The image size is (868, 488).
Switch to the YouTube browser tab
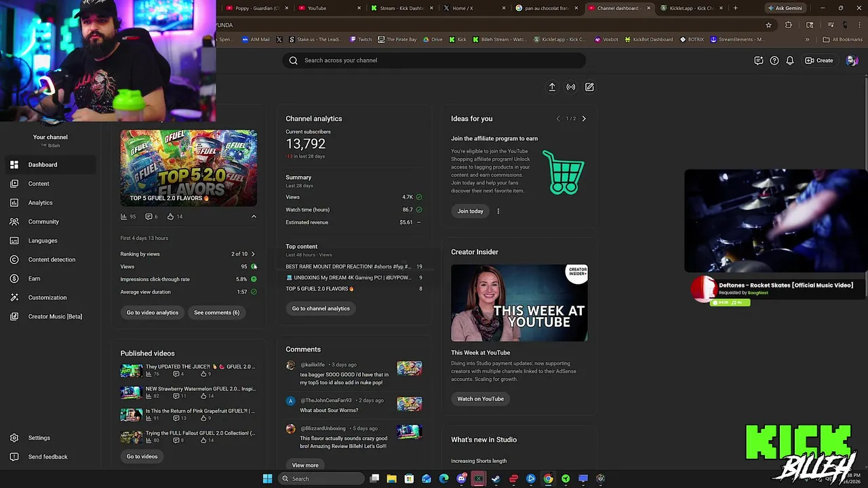pyautogui.click(x=328, y=8)
